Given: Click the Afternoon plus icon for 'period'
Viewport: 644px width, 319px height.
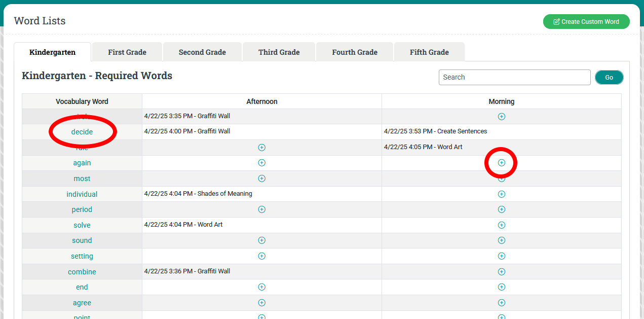Looking at the screenshot, I should [261, 209].
